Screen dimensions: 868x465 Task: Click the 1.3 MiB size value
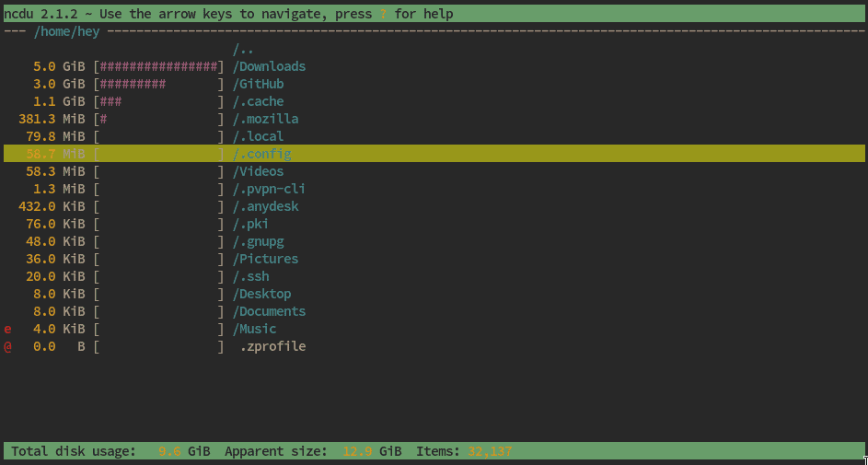tap(59, 190)
